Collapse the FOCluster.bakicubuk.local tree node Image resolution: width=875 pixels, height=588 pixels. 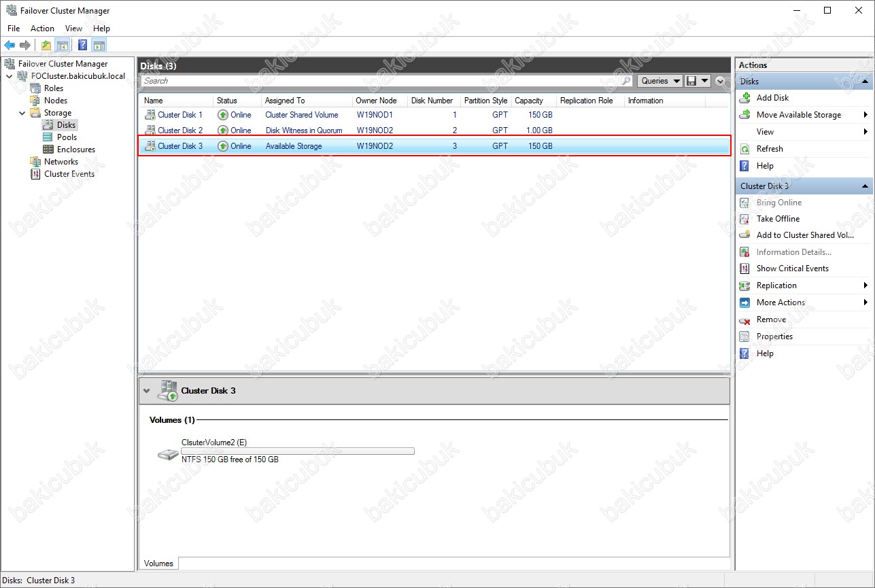(x=9, y=76)
